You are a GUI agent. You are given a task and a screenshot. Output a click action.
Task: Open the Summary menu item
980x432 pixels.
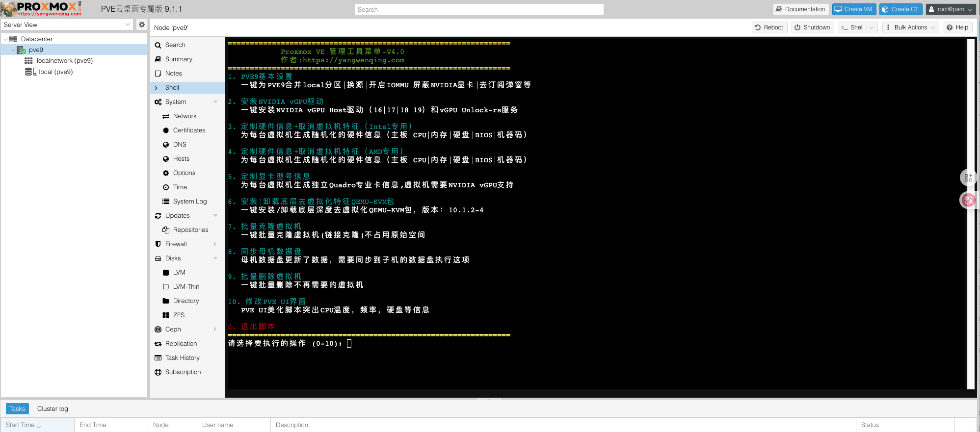(179, 59)
